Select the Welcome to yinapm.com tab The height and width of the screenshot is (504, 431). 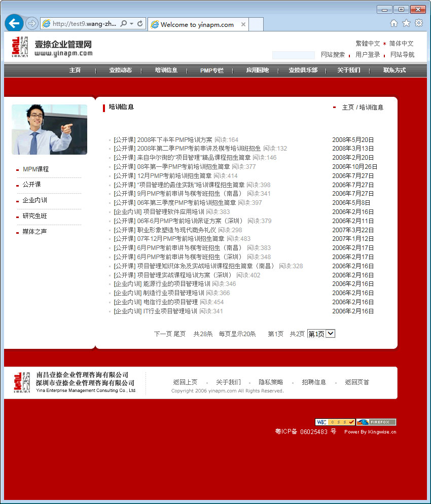tap(198, 24)
